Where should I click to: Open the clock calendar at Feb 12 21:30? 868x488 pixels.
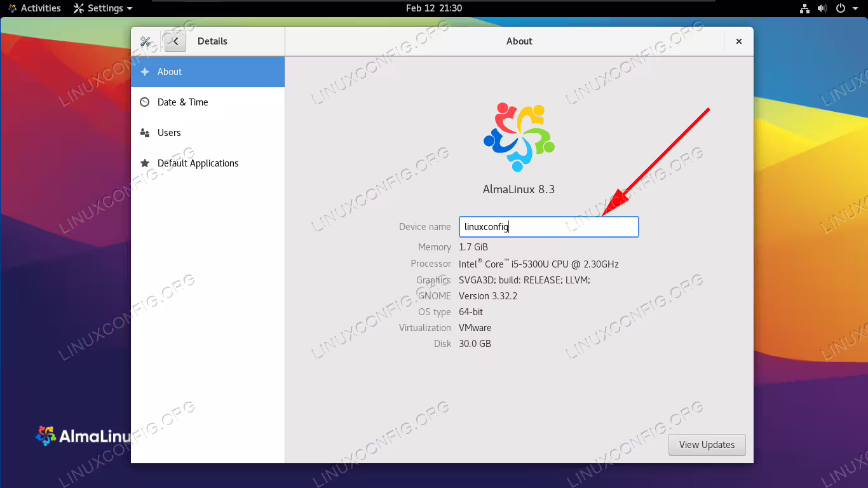[x=434, y=8]
